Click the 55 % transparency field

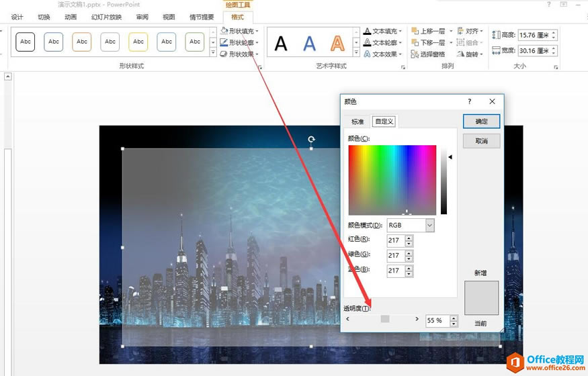pos(437,320)
